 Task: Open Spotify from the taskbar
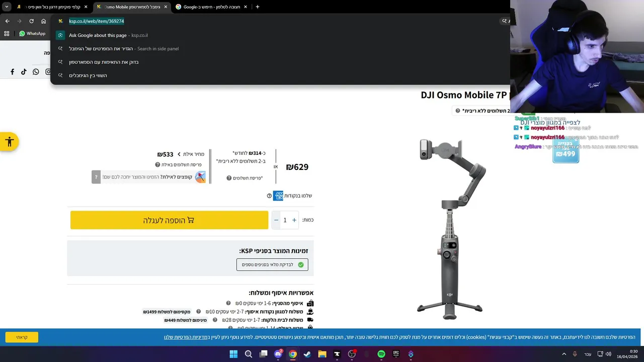click(381, 354)
